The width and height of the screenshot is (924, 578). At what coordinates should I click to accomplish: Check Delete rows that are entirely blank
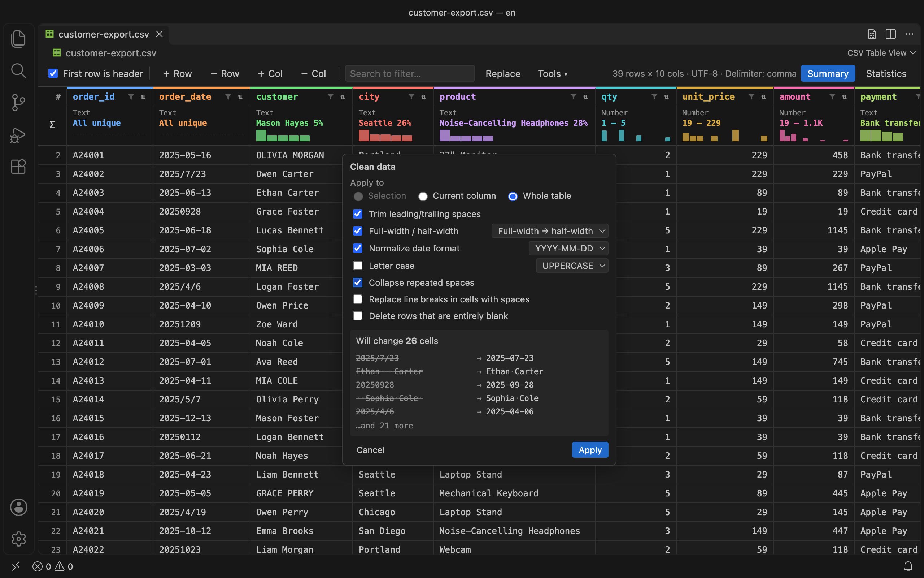coord(358,316)
